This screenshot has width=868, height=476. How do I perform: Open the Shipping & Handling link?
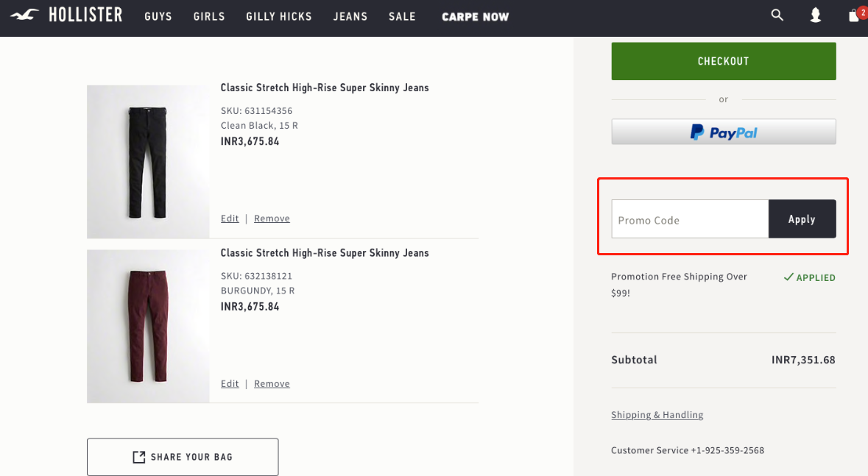click(x=657, y=414)
